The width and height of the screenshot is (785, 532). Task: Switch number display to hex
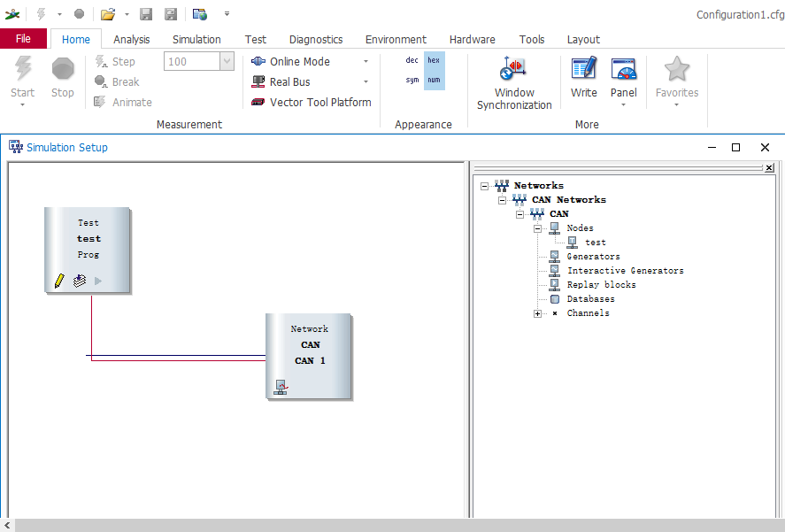(434, 60)
